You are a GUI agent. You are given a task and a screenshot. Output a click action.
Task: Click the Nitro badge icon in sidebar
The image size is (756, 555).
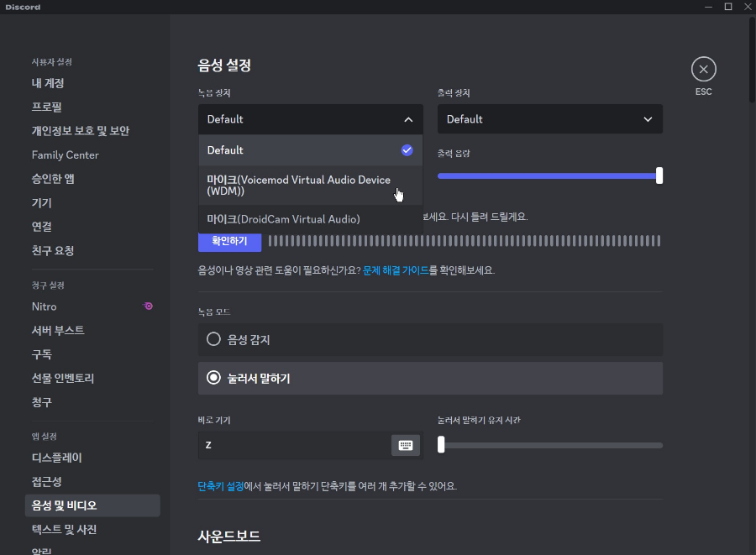[148, 306]
